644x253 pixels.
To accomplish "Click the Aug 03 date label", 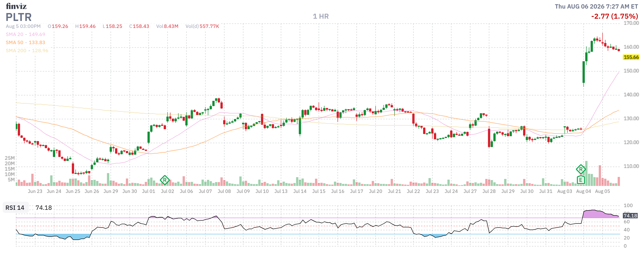I will tap(565, 191).
